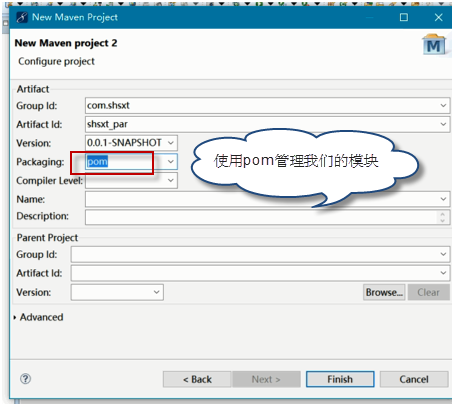Click the Browse... button for parent project

384,292
